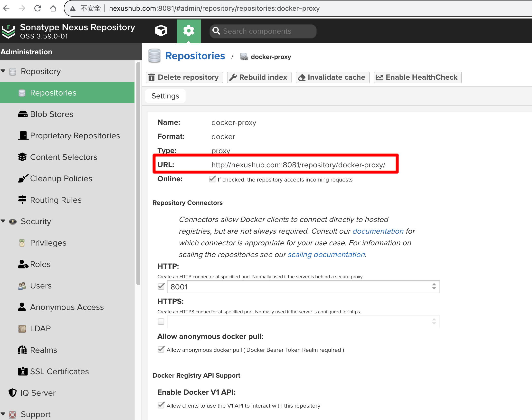Screen dimensions: 532x420
Task: Click the Search components field
Action: 263,31
